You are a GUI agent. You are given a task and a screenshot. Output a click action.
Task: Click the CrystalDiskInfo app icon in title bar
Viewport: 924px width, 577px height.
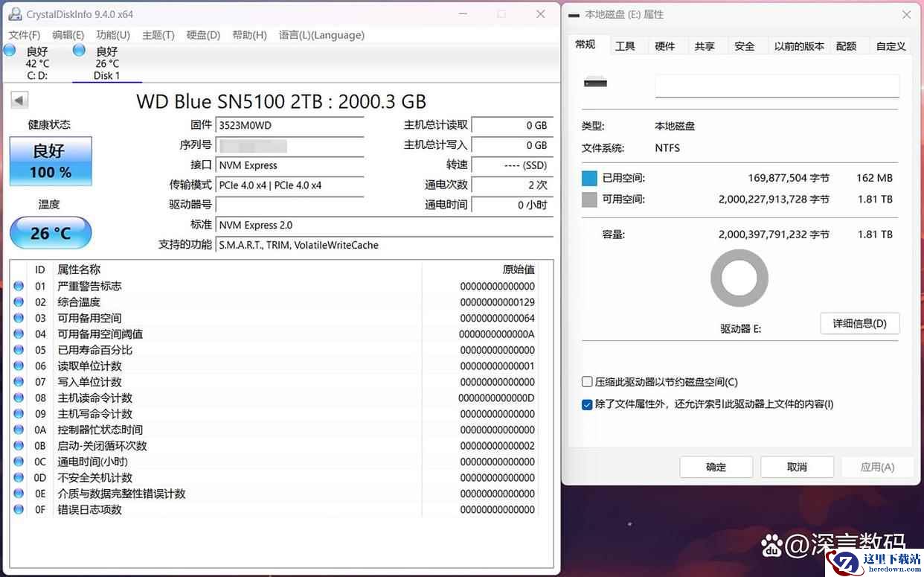point(15,14)
